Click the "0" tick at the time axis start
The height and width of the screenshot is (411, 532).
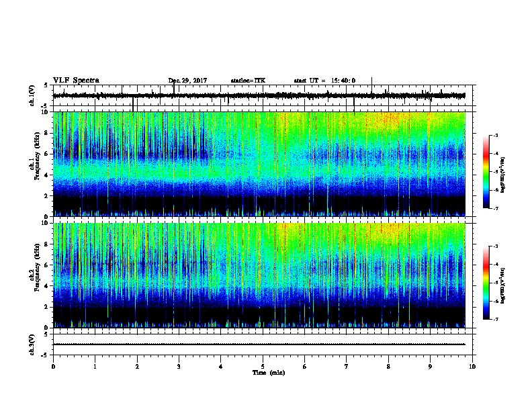[53, 367]
